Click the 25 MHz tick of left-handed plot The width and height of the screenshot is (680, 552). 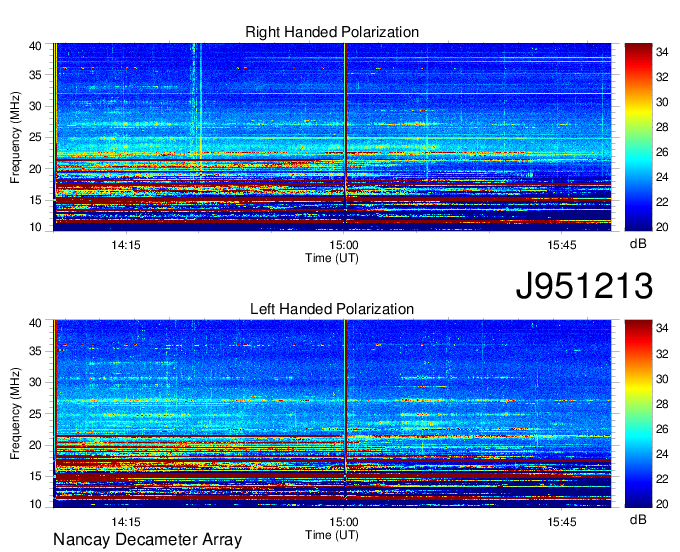click(36, 414)
